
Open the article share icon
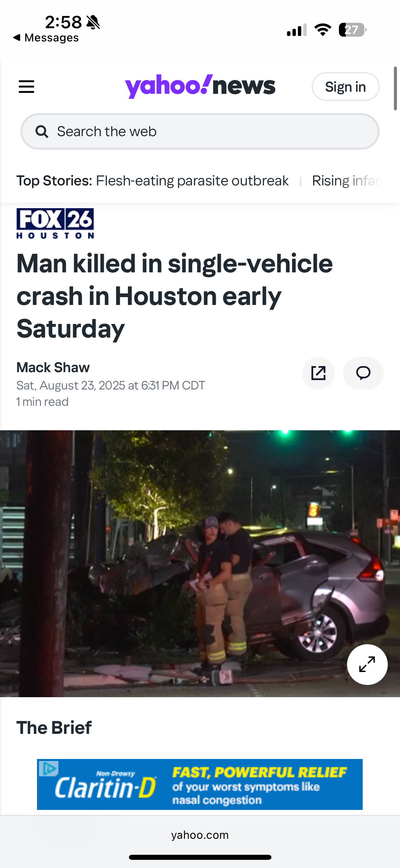point(318,373)
